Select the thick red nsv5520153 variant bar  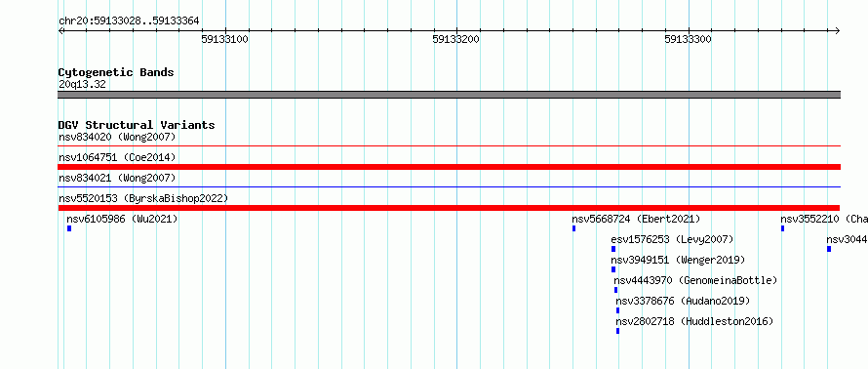[449, 208]
